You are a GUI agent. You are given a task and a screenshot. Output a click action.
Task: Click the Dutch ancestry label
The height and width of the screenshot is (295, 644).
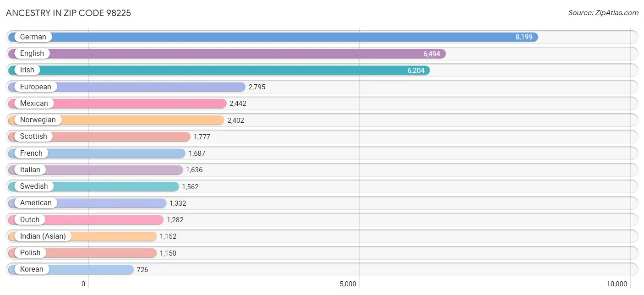30,219
